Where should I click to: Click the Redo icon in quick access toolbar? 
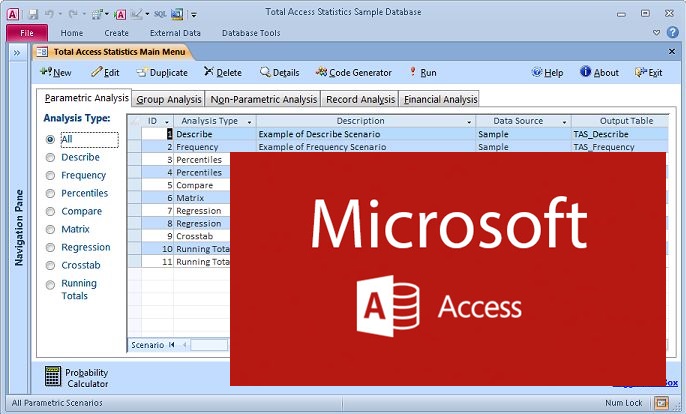(73, 14)
